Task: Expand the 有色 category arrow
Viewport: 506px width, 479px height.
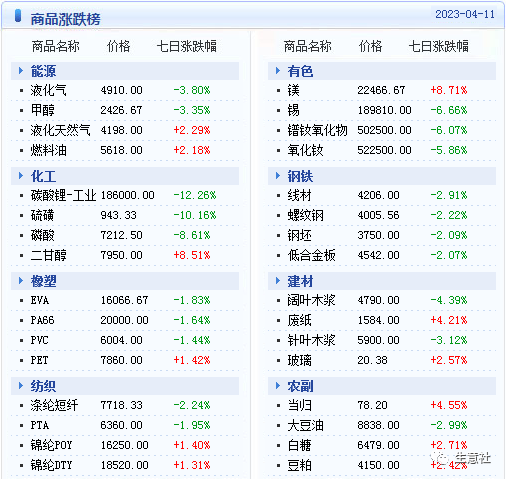Action: (x=278, y=71)
